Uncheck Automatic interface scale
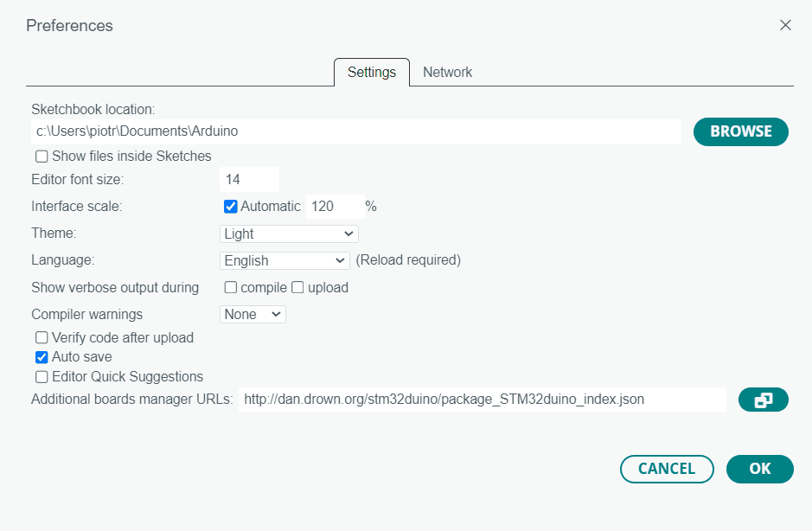 [230, 207]
